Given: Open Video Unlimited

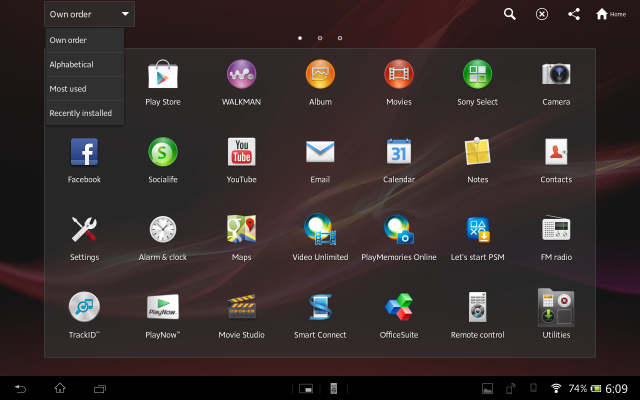Looking at the screenshot, I should coord(320,238).
